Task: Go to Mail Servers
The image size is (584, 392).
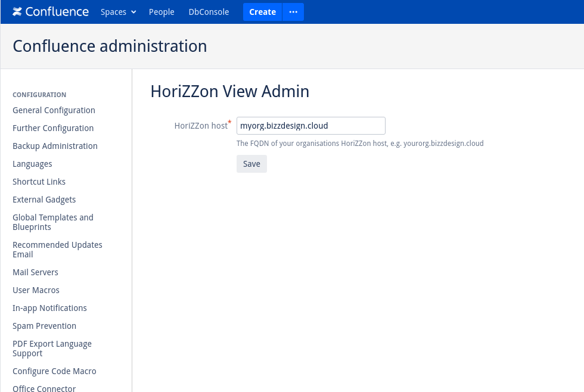Action: [x=35, y=272]
